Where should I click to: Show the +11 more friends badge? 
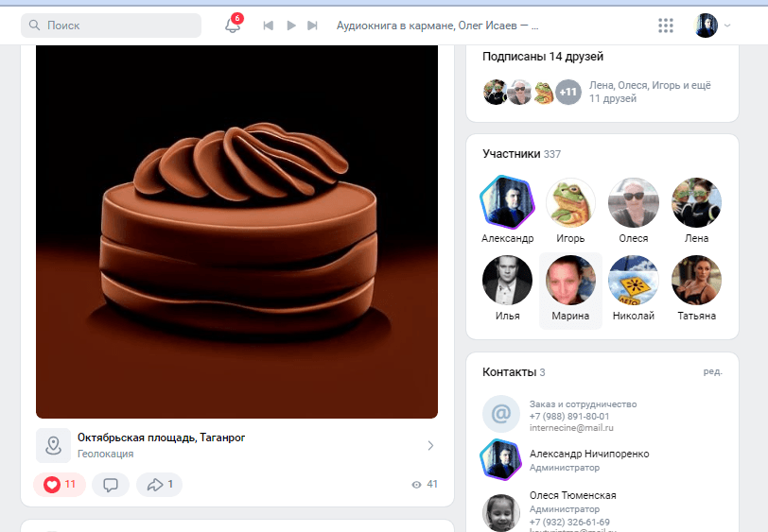click(568, 92)
